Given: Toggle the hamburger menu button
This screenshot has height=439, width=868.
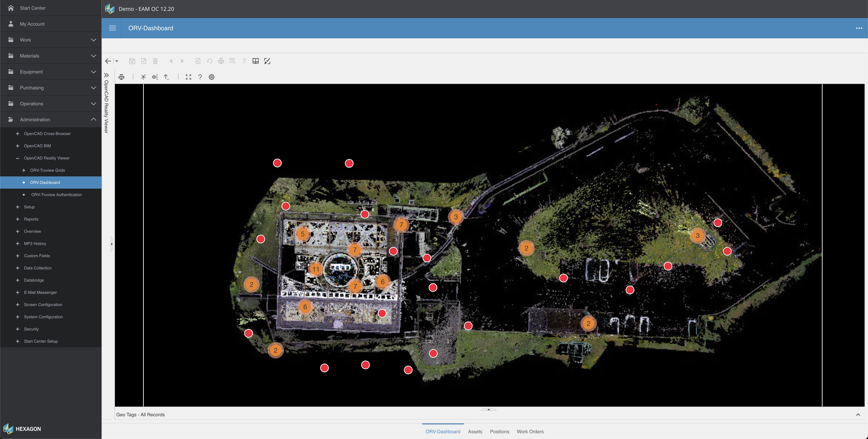Looking at the screenshot, I should 113,28.
